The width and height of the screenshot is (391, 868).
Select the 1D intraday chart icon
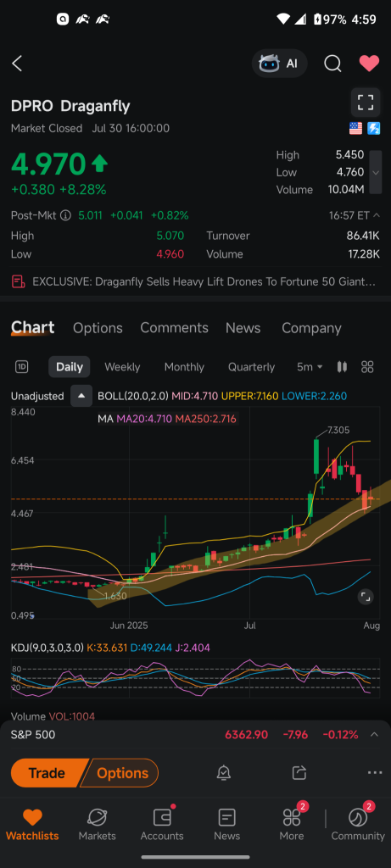[22, 366]
